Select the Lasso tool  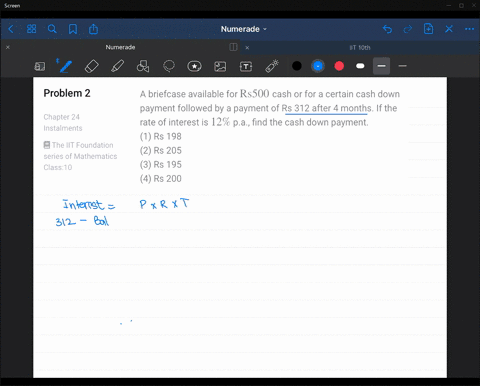169,66
